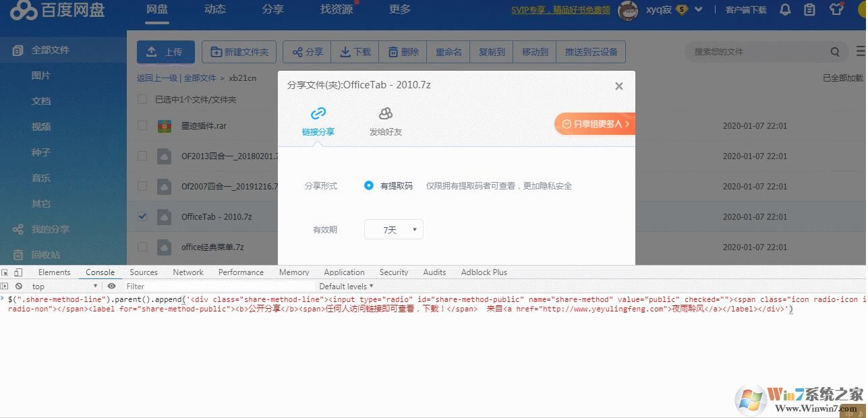868x418 pixels.
Task: Check the 墨迹插件.rar checkbox
Action: point(142,125)
